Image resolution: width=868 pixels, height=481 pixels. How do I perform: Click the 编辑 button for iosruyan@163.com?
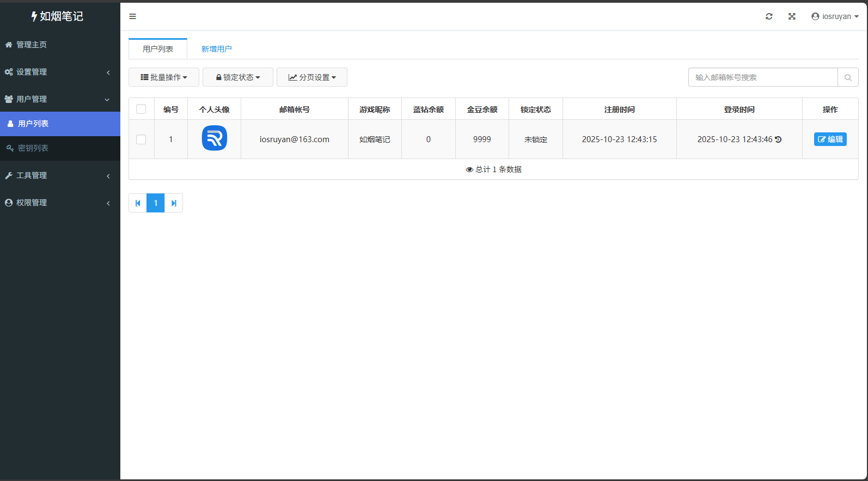coord(830,139)
